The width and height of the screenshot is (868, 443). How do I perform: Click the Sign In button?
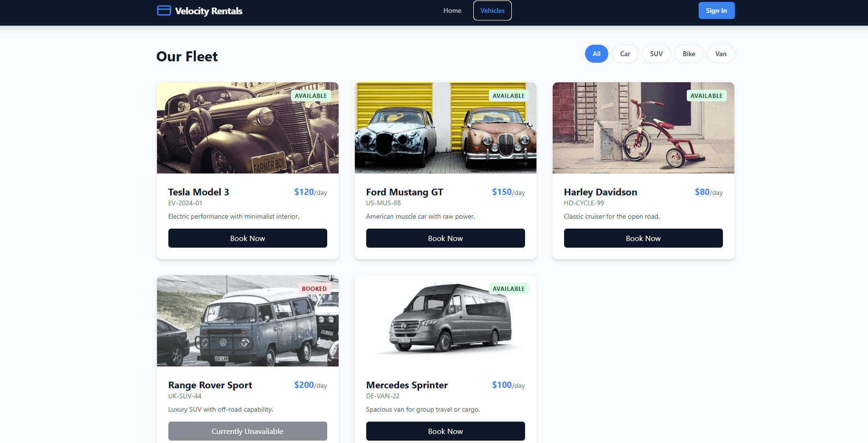(716, 10)
